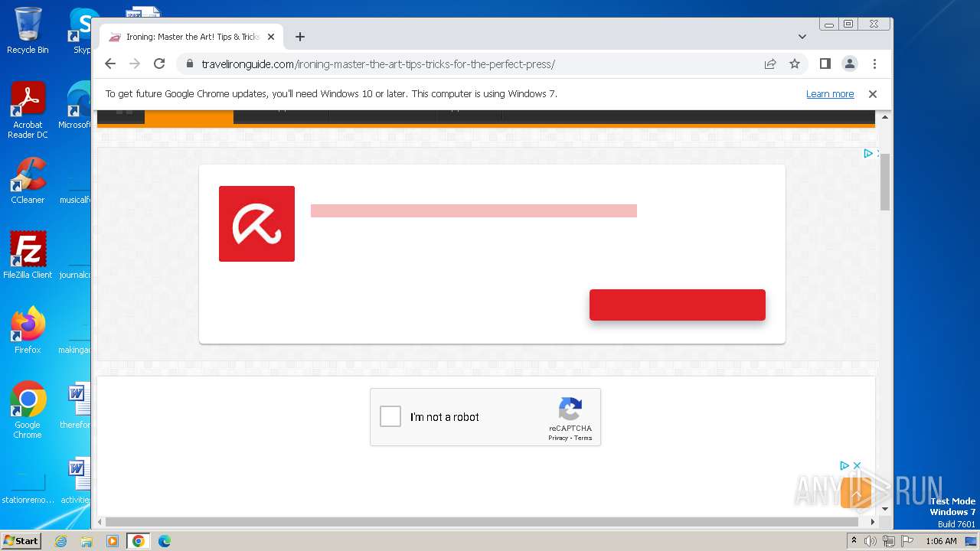Dismiss the Chrome update notification bar
Image resolution: width=980 pixels, height=551 pixels.
pos(872,94)
